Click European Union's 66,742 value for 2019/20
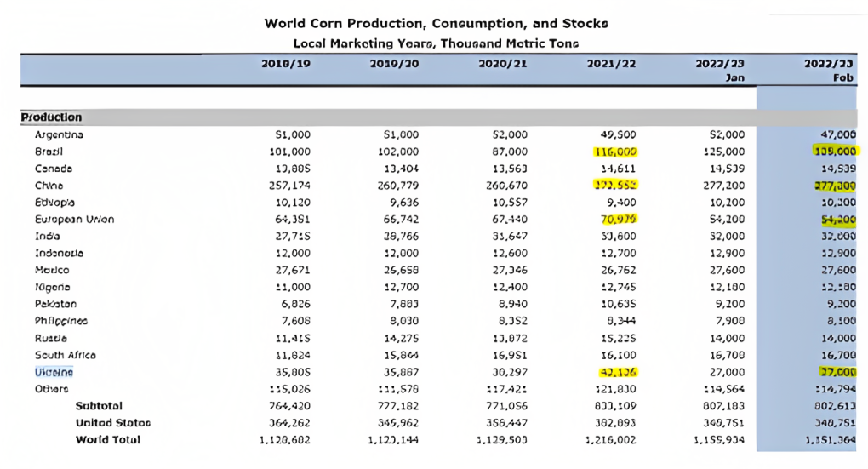 (402, 220)
